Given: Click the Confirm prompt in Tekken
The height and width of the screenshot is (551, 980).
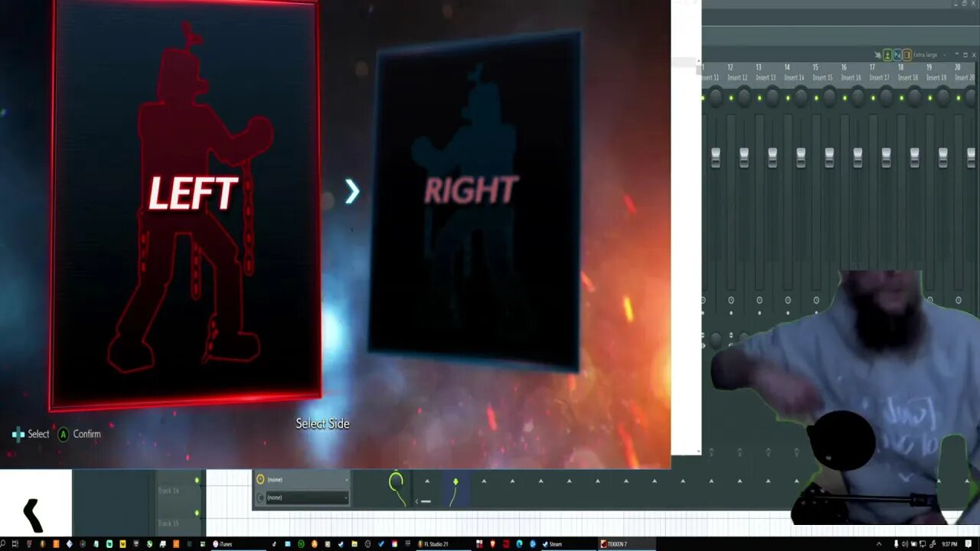Looking at the screenshot, I should click(x=80, y=434).
